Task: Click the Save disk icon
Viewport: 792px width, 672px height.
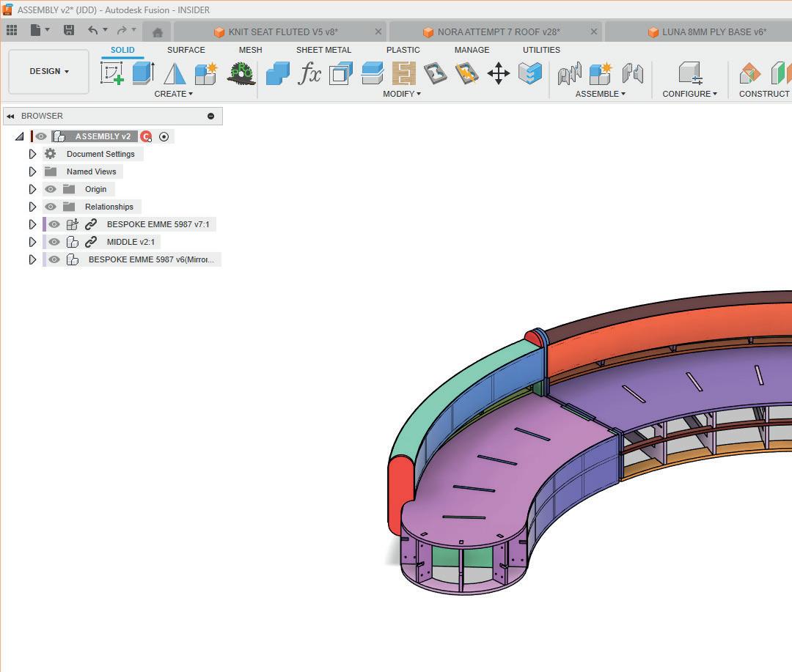Action: pos(69,30)
